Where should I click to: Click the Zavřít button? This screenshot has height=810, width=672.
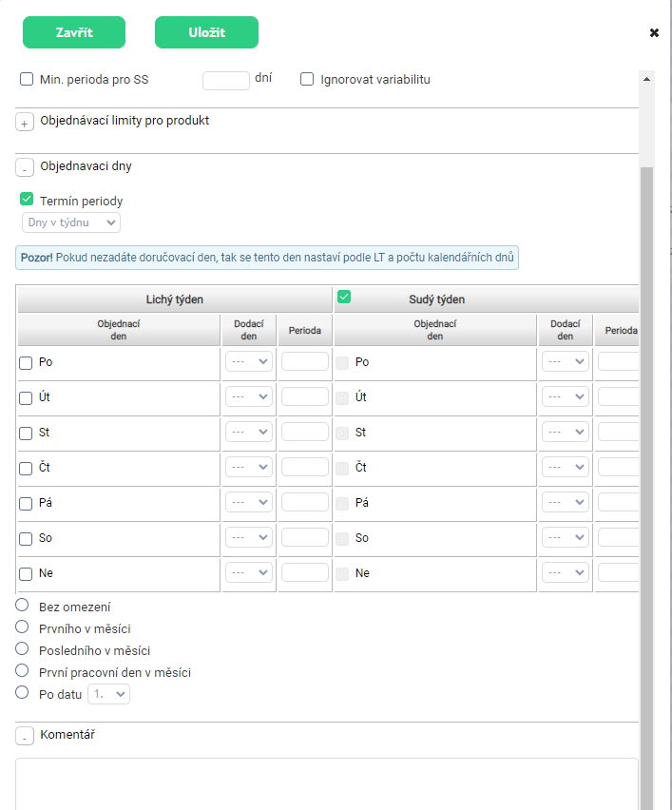pyautogui.click(x=74, y=32)
